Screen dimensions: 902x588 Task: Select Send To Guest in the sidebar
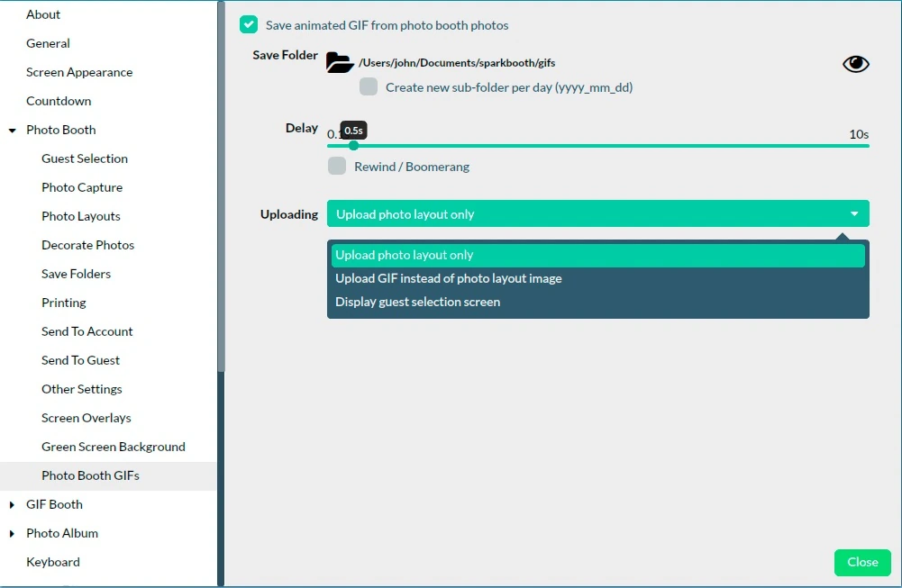point(80,360)
